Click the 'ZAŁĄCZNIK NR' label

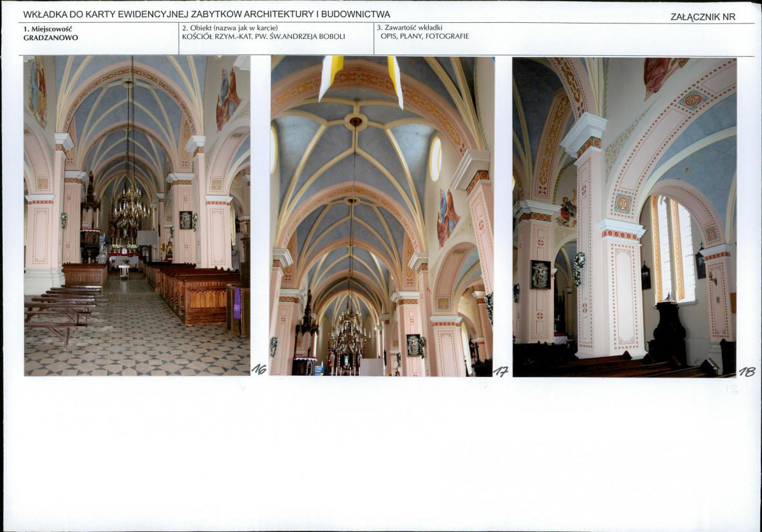click(x=702, y=17)
